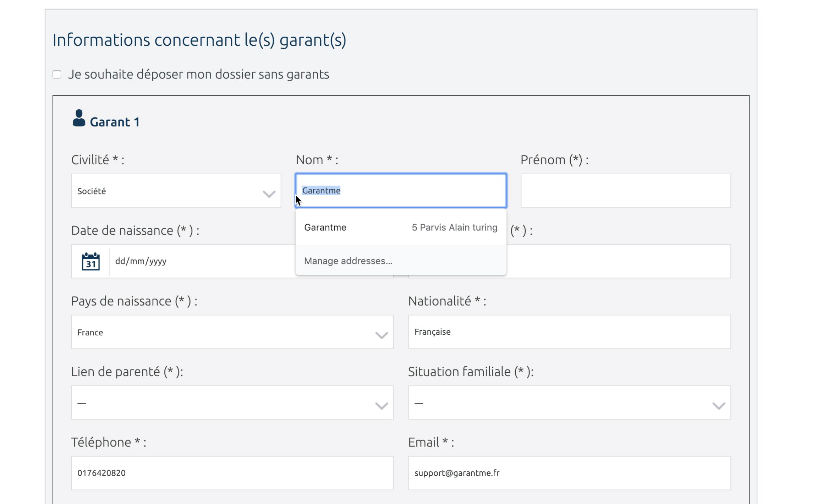Click the calendar icon for date of birth
Viewport: 817px width, 504px height.
[x=91, y=261]
